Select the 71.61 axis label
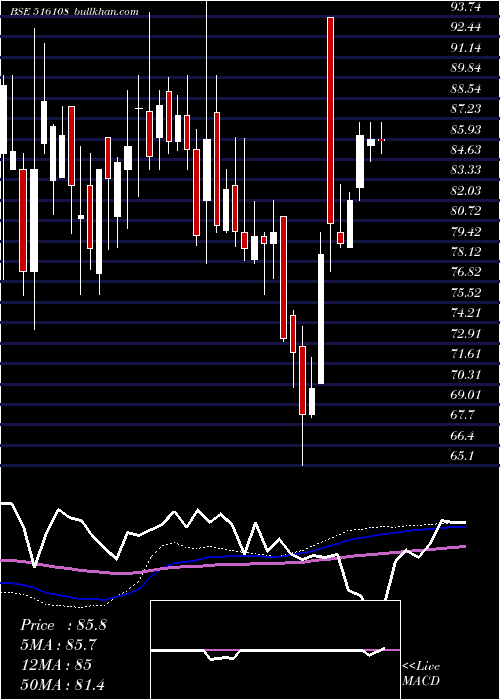The image size is (500, 700). 466,354
